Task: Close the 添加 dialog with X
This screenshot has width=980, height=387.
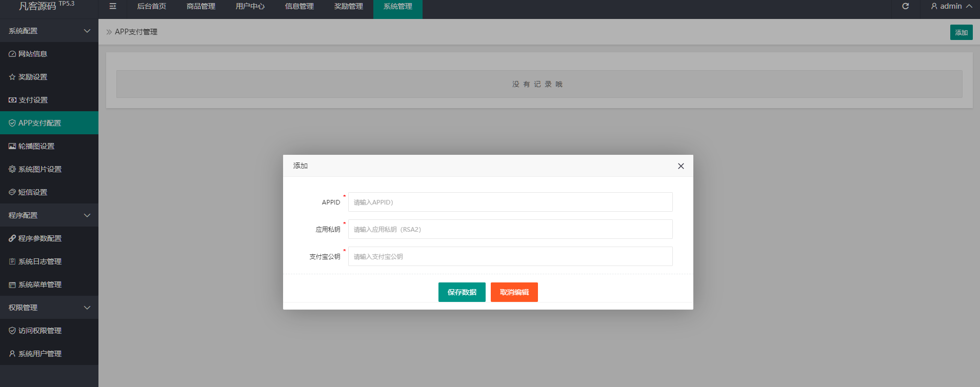Action: (x=681, y=166)
